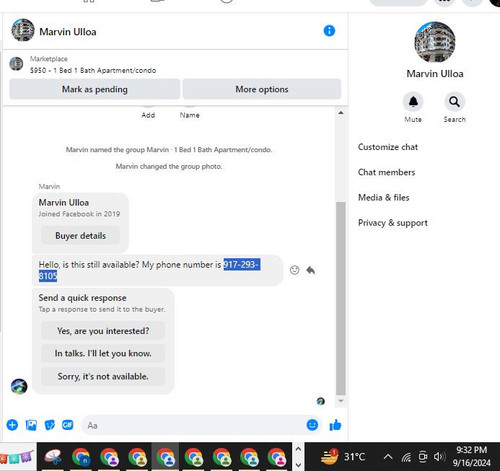Screen dimensions: 500x471
Task: Click the "Add" label below the cropped chat action
Action: 148,115
